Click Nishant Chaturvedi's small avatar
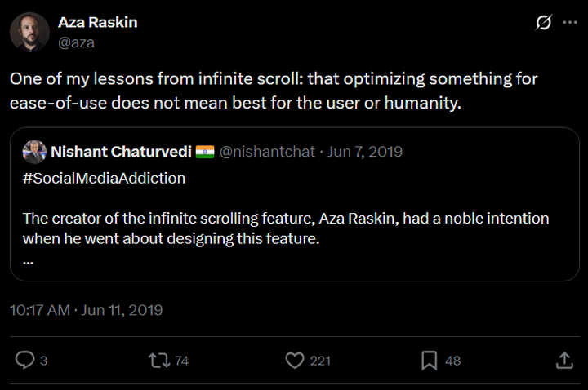 pyautogui.click(x=34, y=152)
